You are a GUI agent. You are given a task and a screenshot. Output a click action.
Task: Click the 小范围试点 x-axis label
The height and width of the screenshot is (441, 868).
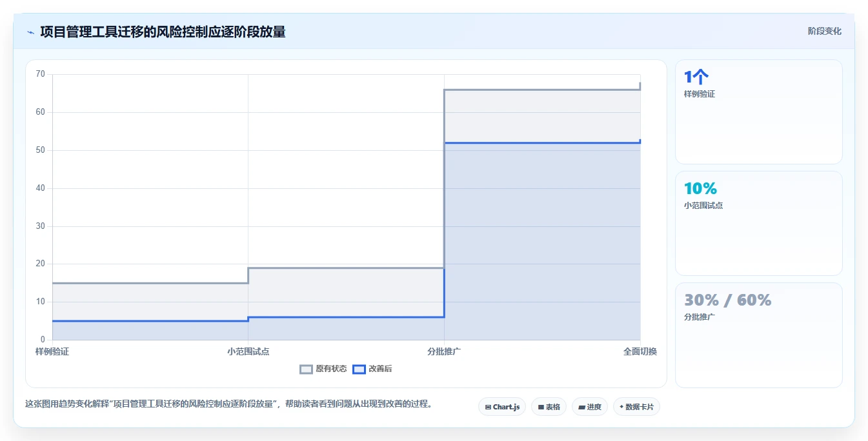point(248,351)
